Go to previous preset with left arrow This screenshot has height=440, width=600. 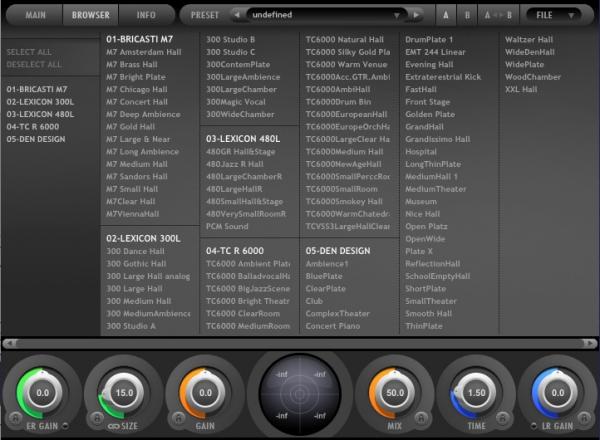point(236,15)
